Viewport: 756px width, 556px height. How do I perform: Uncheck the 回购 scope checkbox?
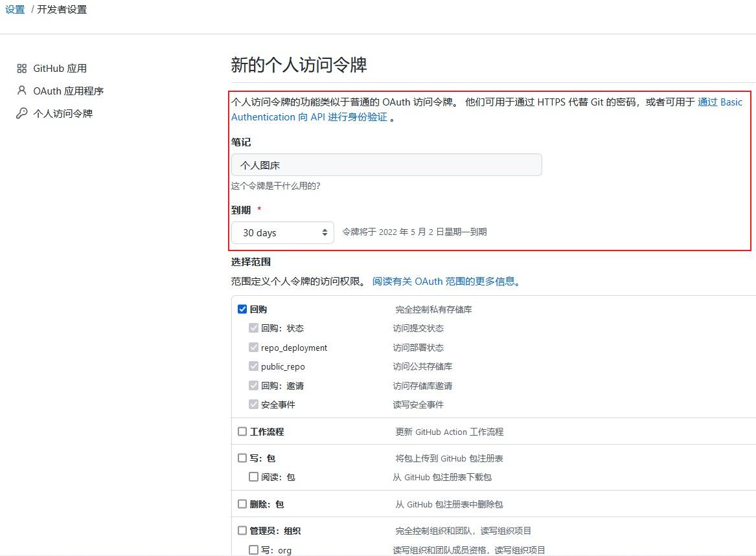[242, 309]
